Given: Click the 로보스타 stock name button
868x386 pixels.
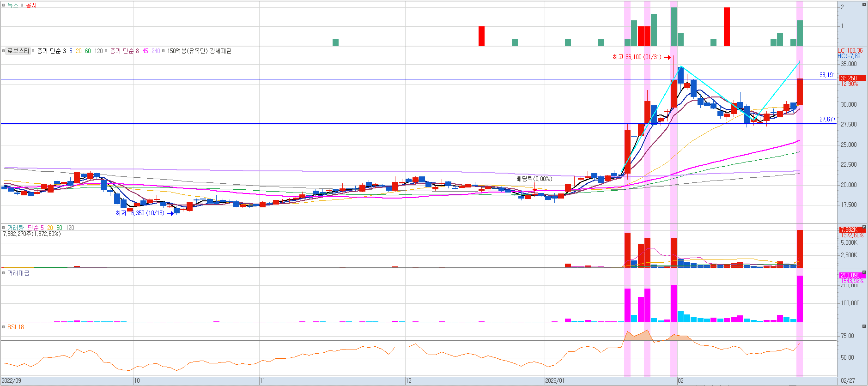Looking at the screenshot, I should point(18,51).
